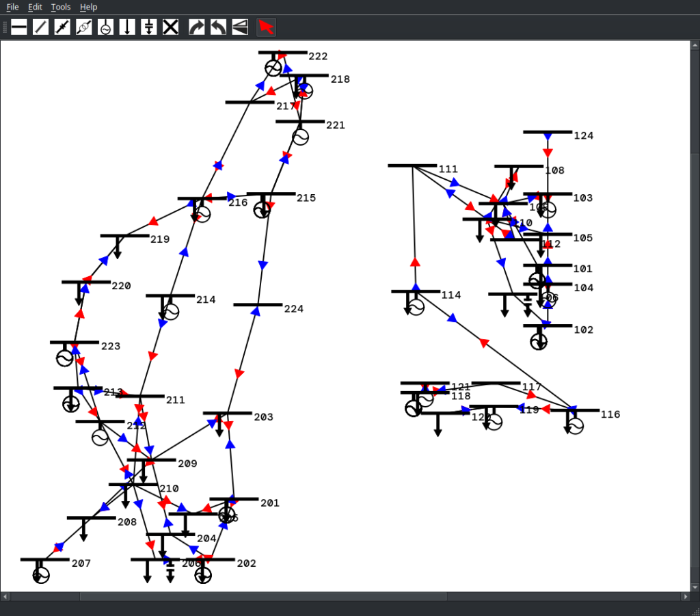Select bus label 202

tap(246, 563)
